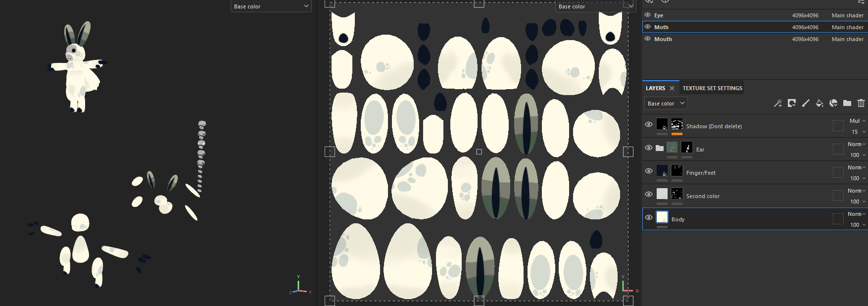Image resolution: width=868 pixels, height=306 pixels.
Task: Click Main shader for the Moth texture set
Action: [x=847, y=27]
